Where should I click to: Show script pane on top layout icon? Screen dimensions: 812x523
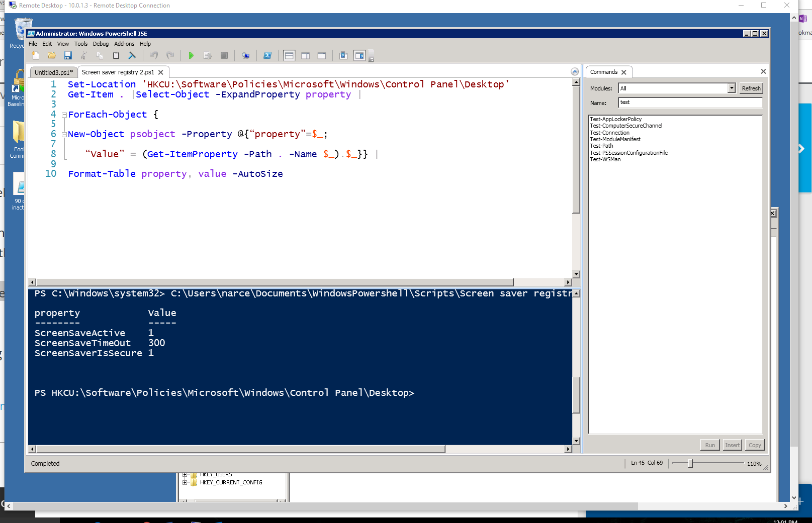(x=289, y=56)
